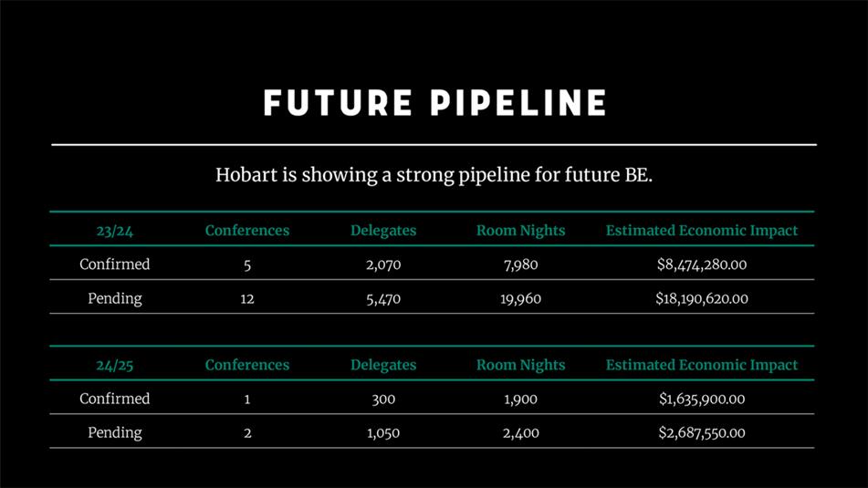Click the 2,400 room nights cell
Viewport: 868px width, 488px height.
pyautogui.click(x=520, y=432)
